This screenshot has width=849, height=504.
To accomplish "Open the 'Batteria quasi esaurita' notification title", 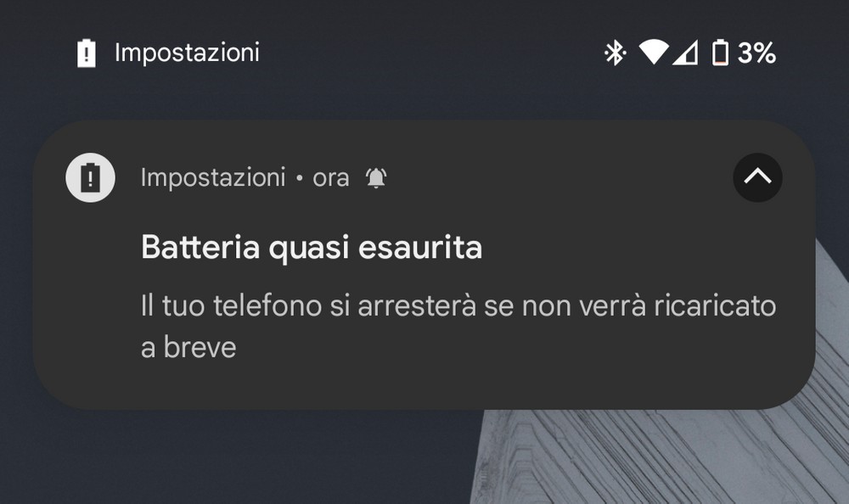I will [x=312, y=248].
